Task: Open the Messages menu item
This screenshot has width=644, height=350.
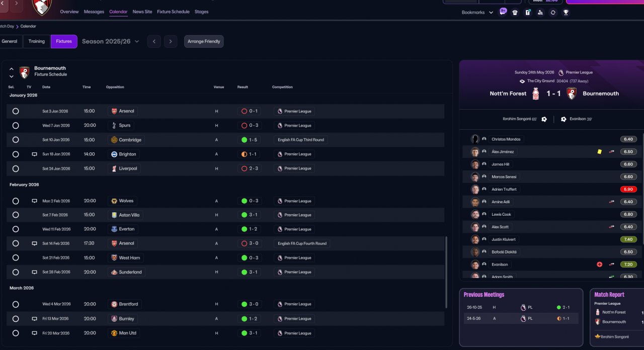Action: click(94, 12)
